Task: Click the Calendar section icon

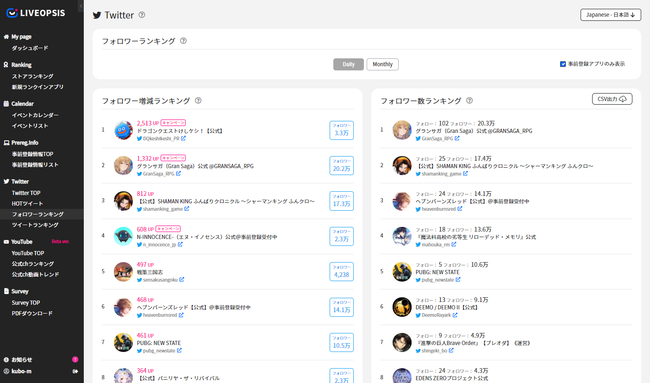Action: click(x=6, y=104)
